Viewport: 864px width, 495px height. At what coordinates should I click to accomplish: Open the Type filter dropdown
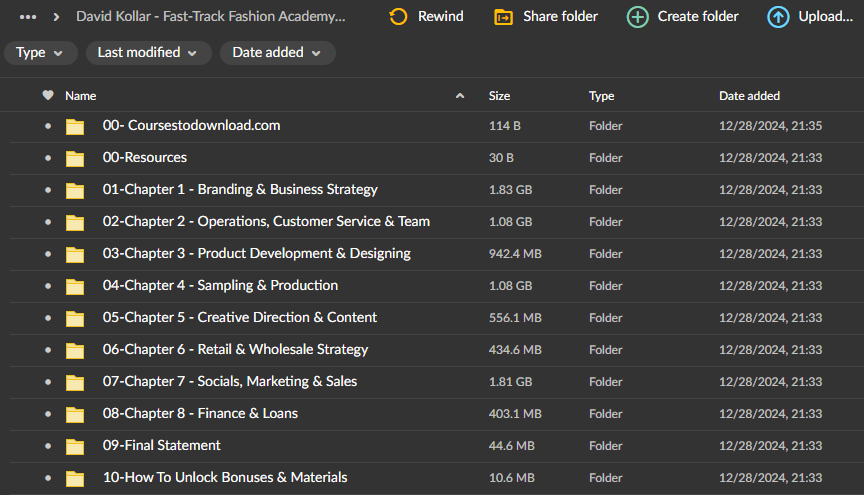[x=41, y=53]
